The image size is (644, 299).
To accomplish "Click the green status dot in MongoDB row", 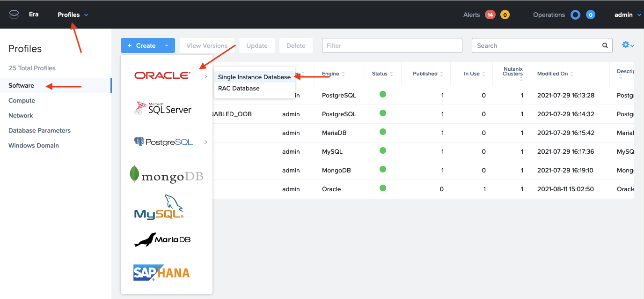I will [383, 170].
